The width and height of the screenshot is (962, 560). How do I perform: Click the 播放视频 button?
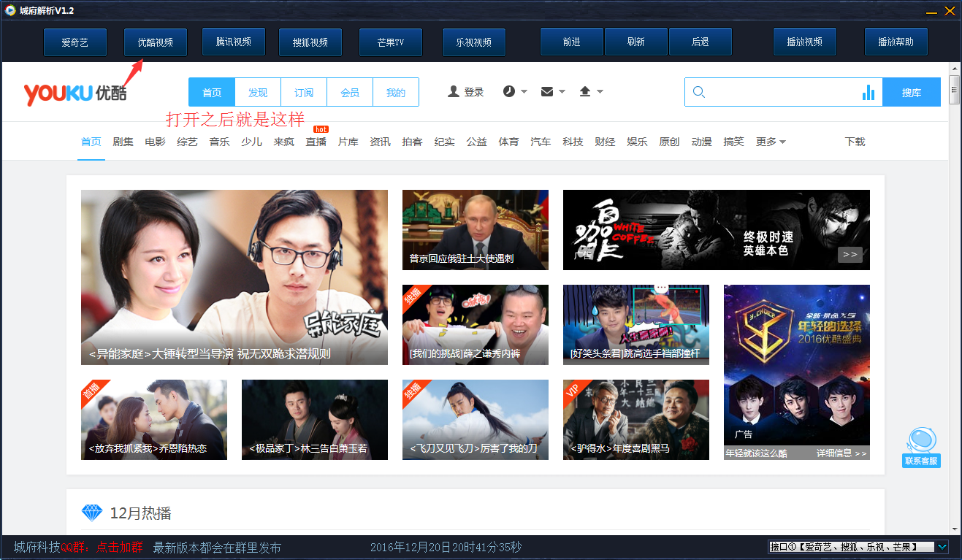[x=805, y=42]
